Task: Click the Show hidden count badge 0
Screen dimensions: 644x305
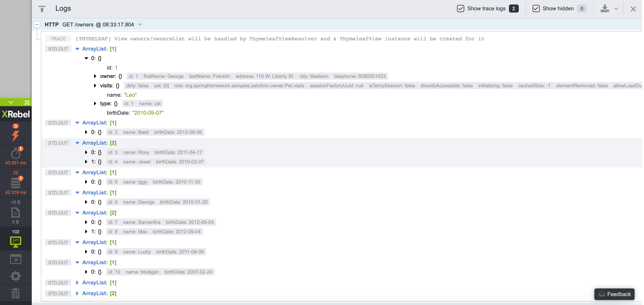Action: coord(582,9)
